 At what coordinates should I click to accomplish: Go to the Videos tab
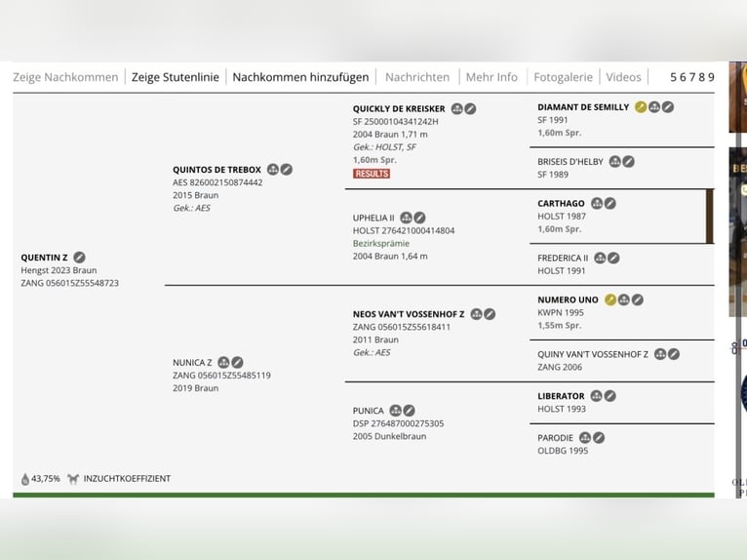click(x=623, y=77)
